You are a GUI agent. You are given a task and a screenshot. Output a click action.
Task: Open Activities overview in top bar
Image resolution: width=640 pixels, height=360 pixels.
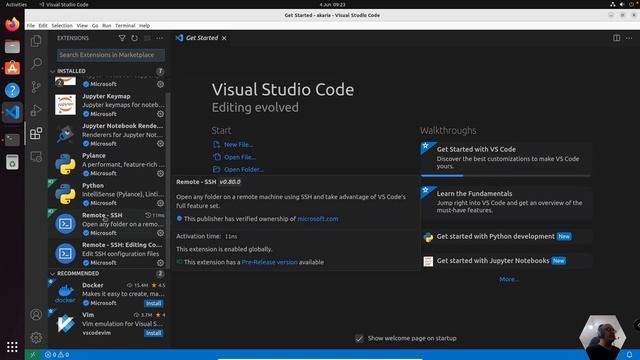[x=16, y=4]
